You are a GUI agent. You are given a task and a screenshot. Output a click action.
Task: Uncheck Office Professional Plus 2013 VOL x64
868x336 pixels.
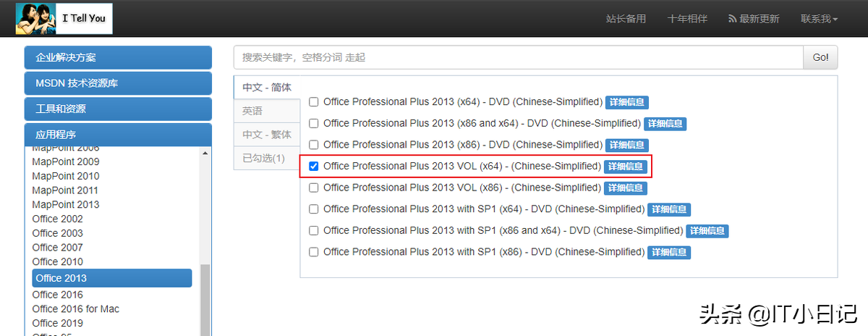(314, 167)
